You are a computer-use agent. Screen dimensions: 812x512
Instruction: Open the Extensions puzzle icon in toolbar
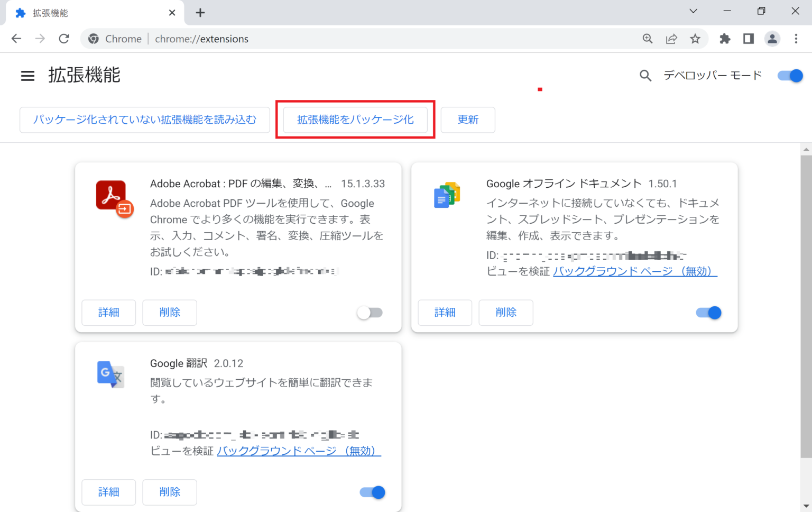pos(725,39)
